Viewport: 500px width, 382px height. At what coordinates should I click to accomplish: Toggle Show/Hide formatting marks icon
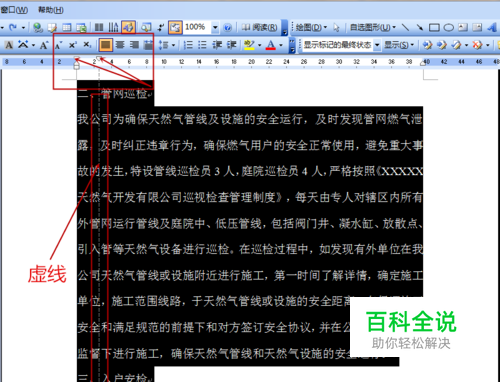161,27
